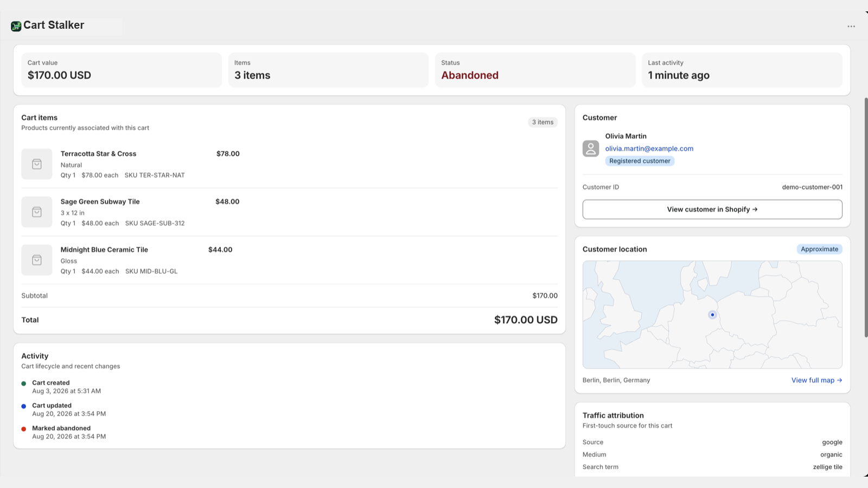Click the page vertical scrollbar
The image size is (868, 488).
point(866,217)
